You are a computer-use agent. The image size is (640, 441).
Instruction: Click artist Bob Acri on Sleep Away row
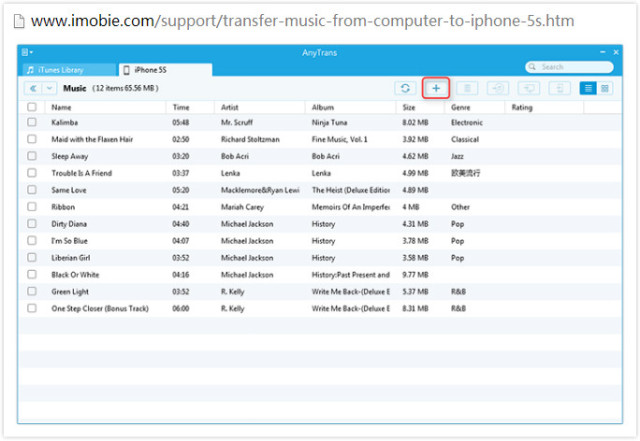click(x=235, y=156)
